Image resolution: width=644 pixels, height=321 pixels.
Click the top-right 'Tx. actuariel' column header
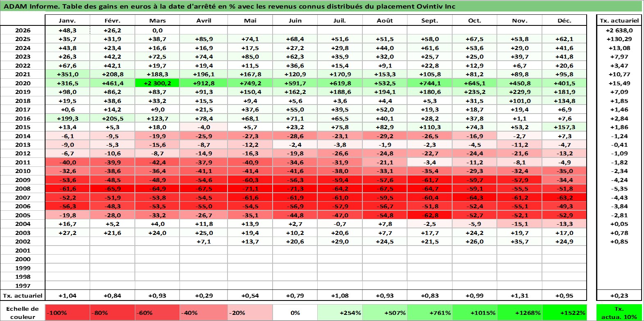pyautogui.click(x=619, y=20)
